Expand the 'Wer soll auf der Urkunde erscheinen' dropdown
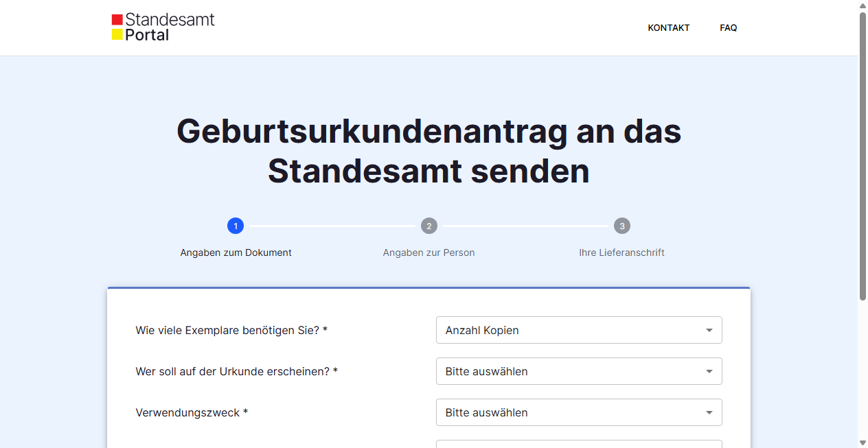The width and height of the screenshot is (868, 448). point(579,371)
